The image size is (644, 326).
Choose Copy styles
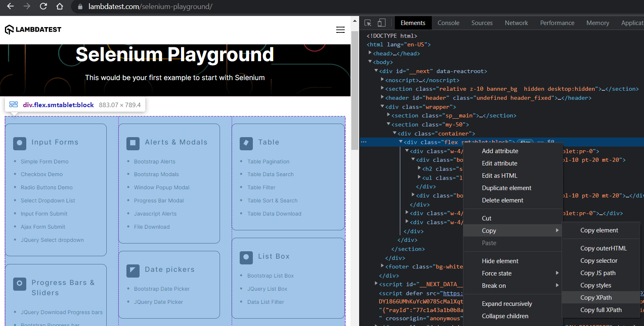(x=600, y=285)
